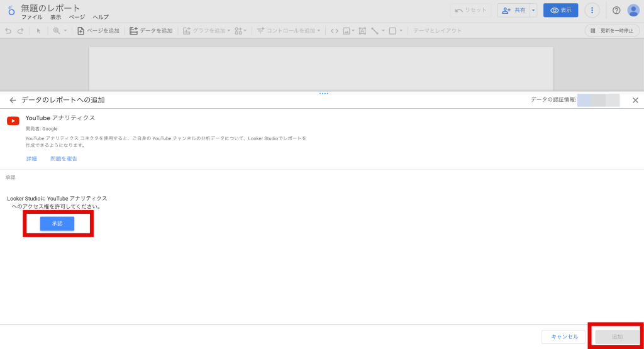Open the community visualizations icon dropdown
This screenshot has width=644, height=349.
pyautogui.click(x=240, y=31)
